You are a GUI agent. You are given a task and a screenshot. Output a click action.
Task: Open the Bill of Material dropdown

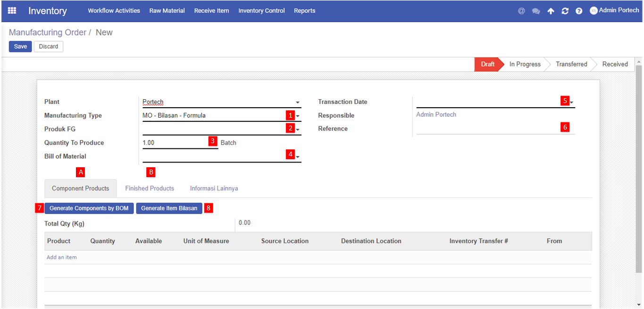point(298,157)
